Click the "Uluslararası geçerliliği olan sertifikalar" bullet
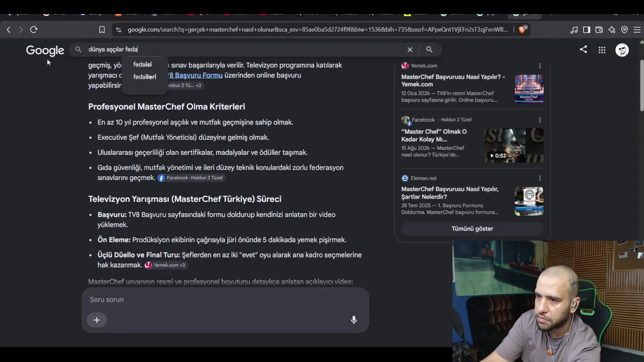The width and height of the screenshot is (644, 362). click(x=202, y=152)
